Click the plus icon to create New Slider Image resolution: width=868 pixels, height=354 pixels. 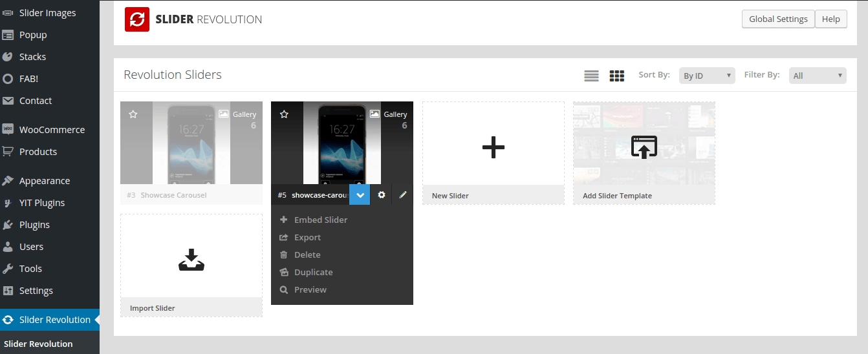coord(494,148)
